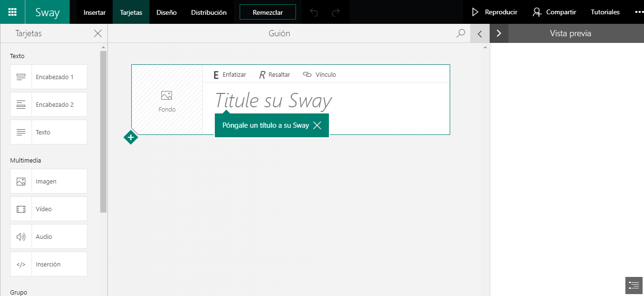The image size is (644, 296).
Task: Click the Reproducir play button
Action: pyautogui.click(x=495, y=12)
